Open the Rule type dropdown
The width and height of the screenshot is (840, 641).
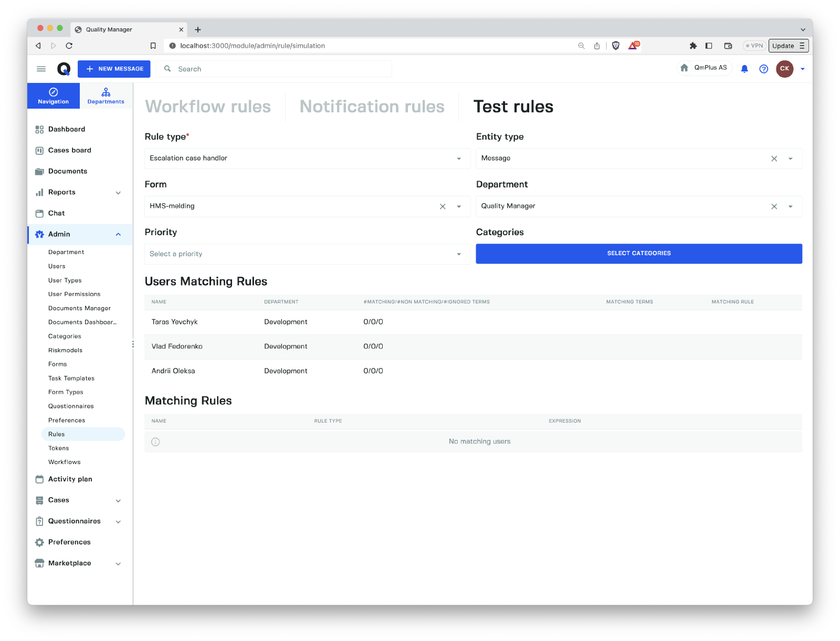[307, 159]
